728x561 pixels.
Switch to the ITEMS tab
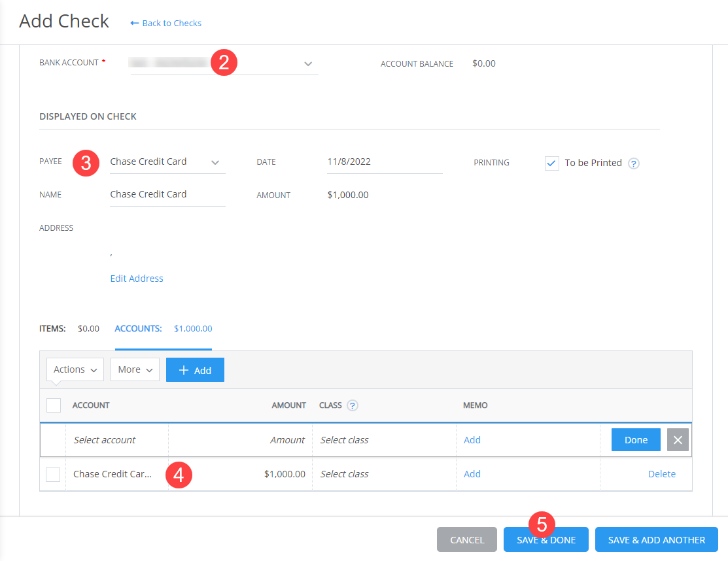52,328
